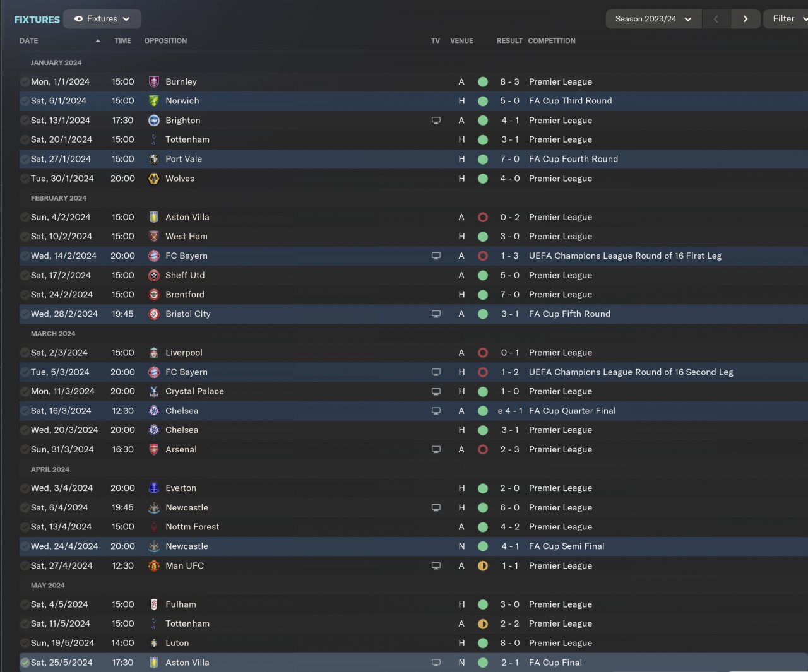808x672 pixels.
Task: Toggle the checkmark on Sat, 4/5/2024 fixture
Action: pos(25,604)
